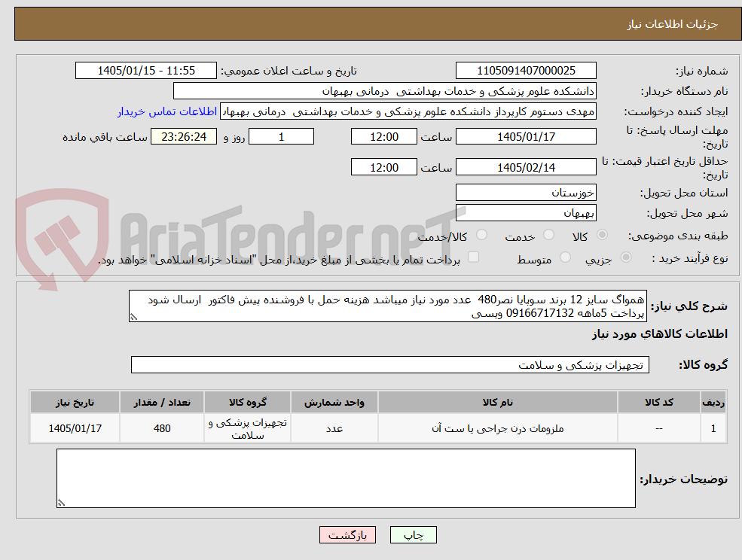Screen dimensions: 742x560
Task: Toggle the Islamic treasury payment checkbox
Action: pyautogui.click(x=473, y=257)
